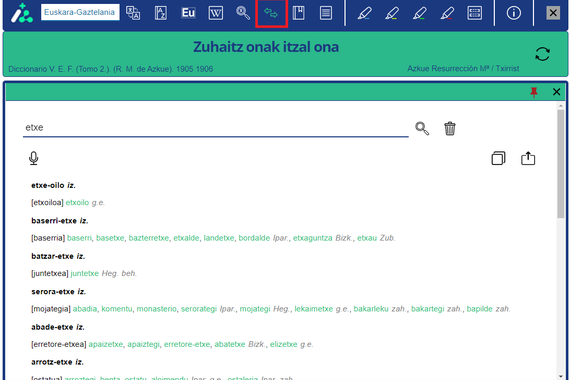Click the Azkue Resurrección Mª author text
Image resolution: width=570 pixels, height=380 pixels.
[x=463, y=69]
